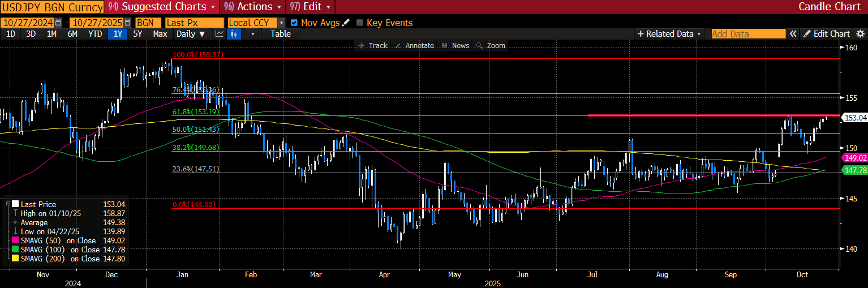Activate the Track crosshair tool
This screenshot has height=288, width=868.
[x=373, y=45]
